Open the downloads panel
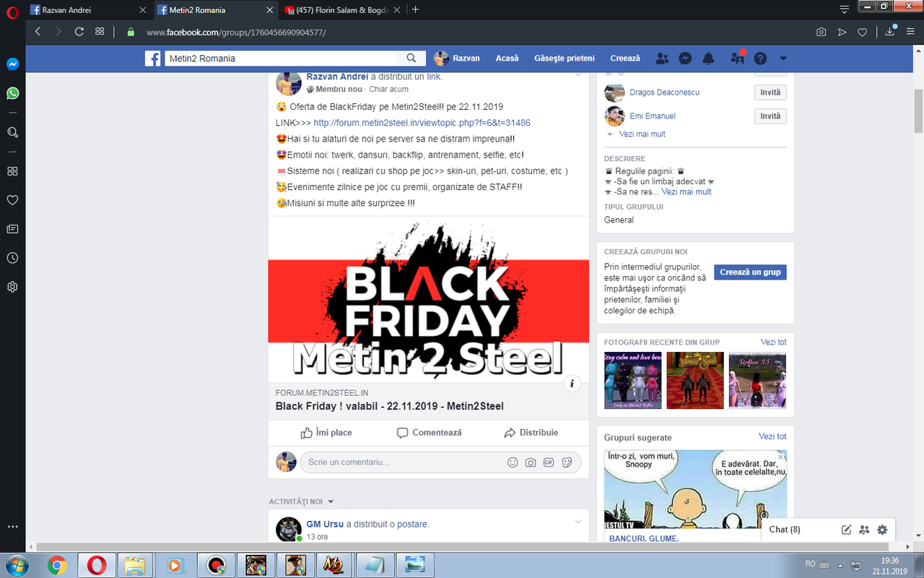Screen dimensions: 924x578 [890, 31]
